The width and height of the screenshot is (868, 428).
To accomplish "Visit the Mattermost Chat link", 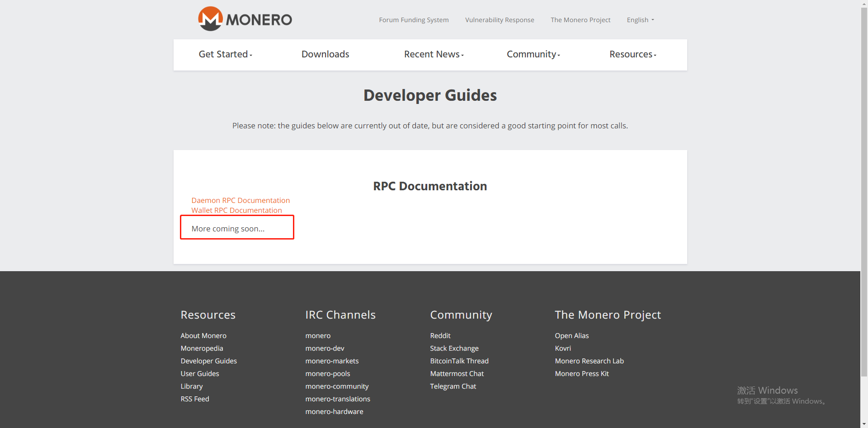I will [x=457, y=374].
